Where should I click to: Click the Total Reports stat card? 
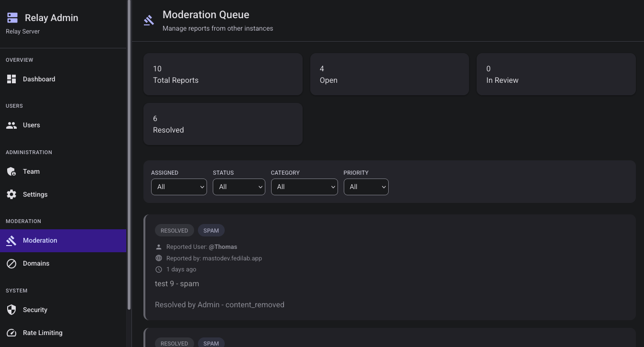point(223,74)
